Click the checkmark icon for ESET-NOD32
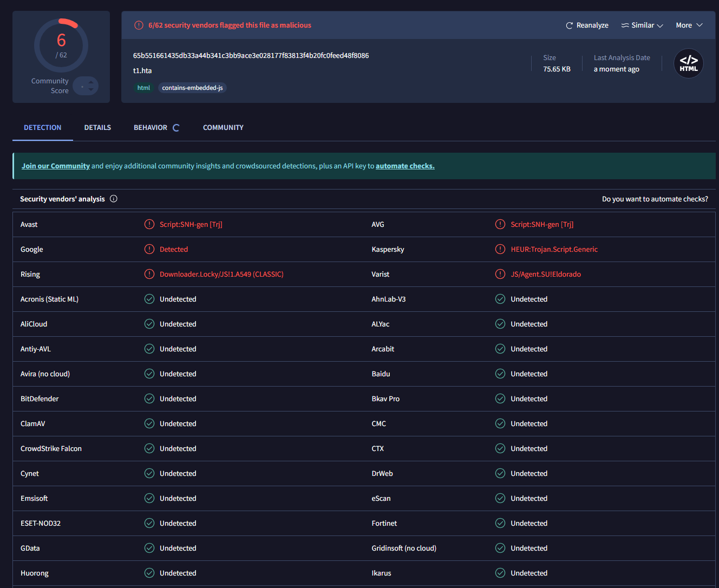 pos(149,523)
